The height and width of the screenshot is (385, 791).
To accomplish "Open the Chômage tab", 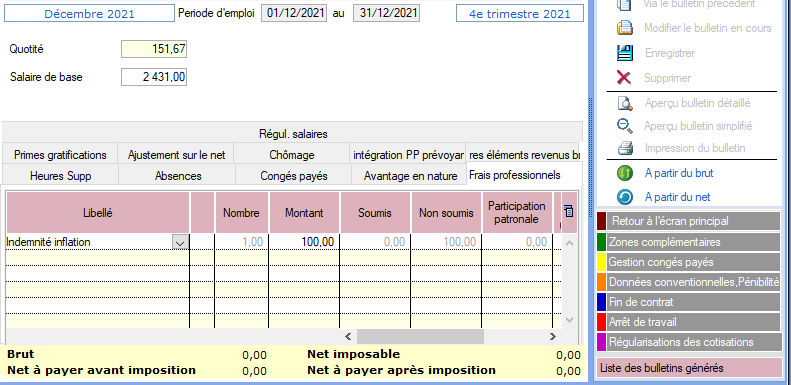I will 292,154.
